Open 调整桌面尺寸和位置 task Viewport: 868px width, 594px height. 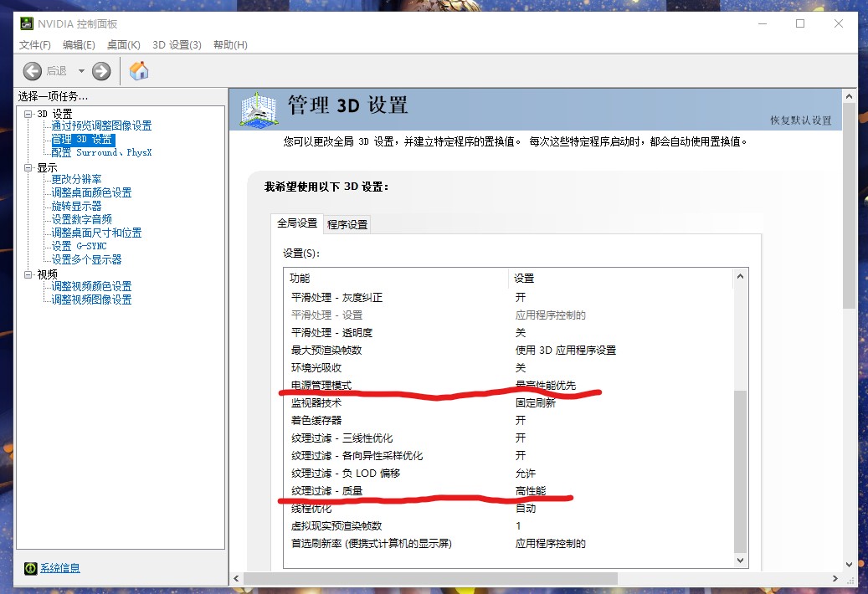click(x=96, y=233)
